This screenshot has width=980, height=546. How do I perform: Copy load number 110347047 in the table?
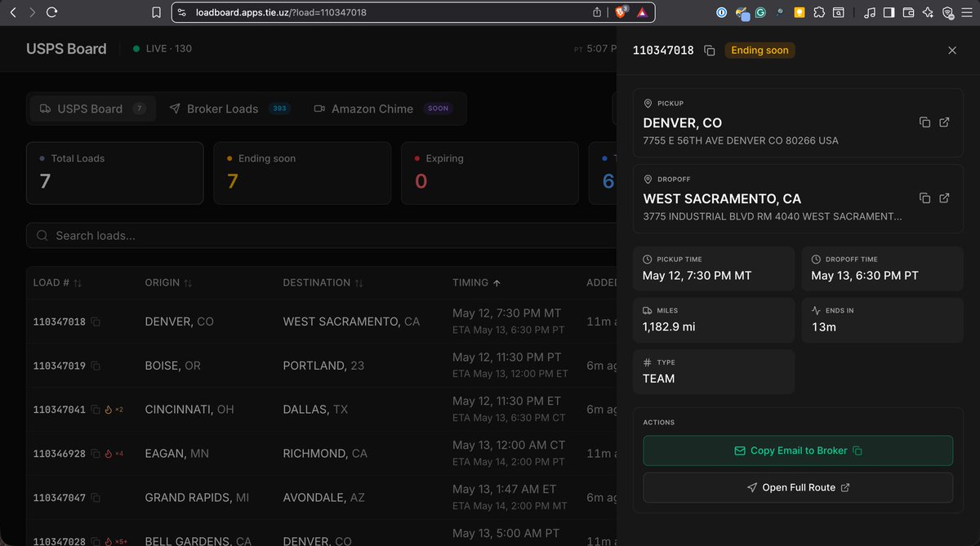(96, 498)
